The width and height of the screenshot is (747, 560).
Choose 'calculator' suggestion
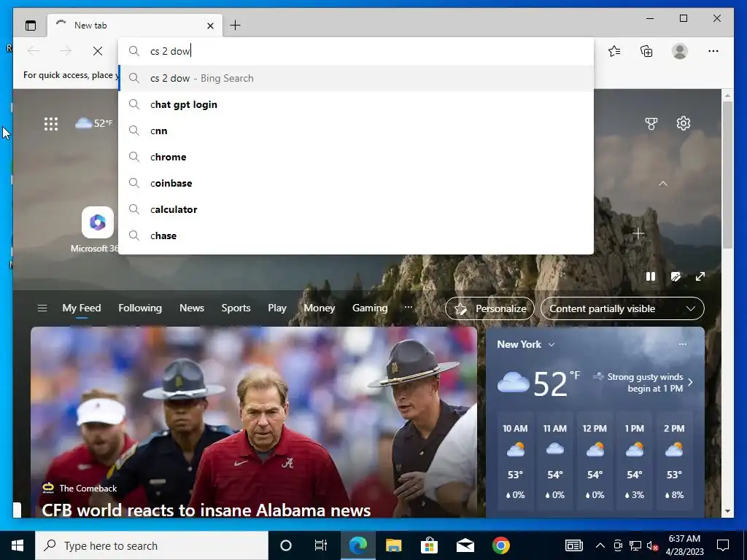click(x=356, y=209)
